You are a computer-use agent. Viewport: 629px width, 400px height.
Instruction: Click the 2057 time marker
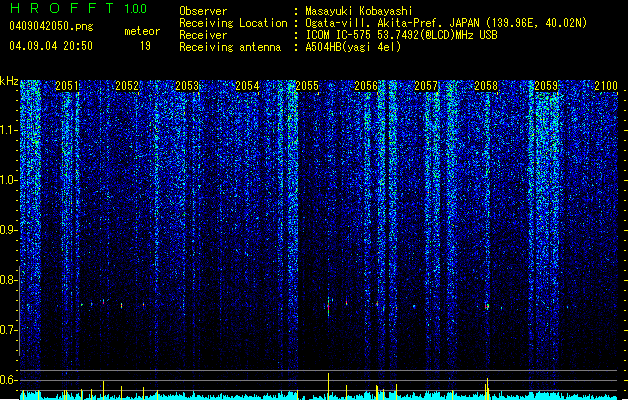426,86
